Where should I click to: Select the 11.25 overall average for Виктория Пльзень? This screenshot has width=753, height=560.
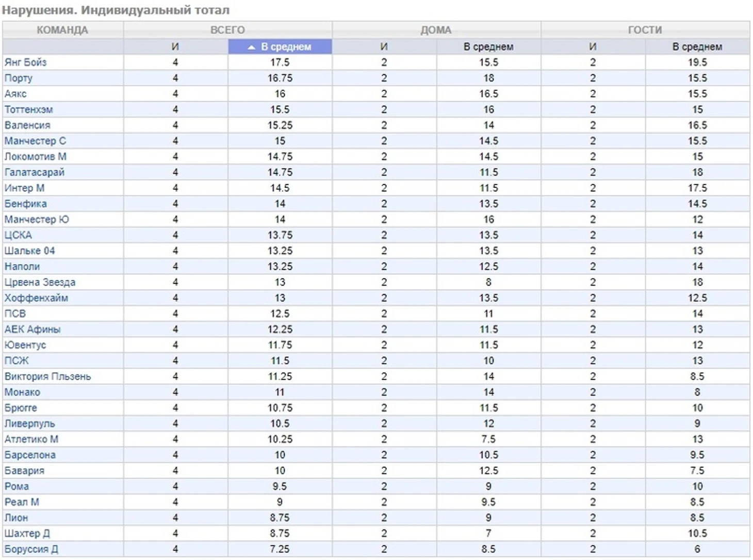pyautogui.click(x=280, y=376)
